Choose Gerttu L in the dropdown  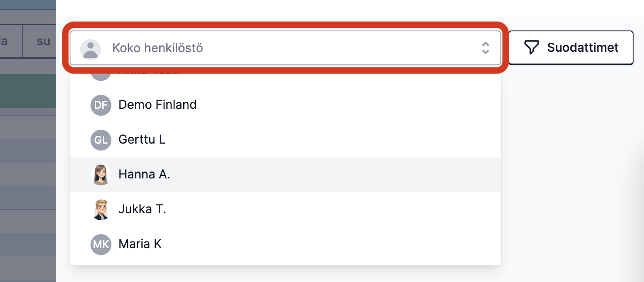click(x=285, y=140)
